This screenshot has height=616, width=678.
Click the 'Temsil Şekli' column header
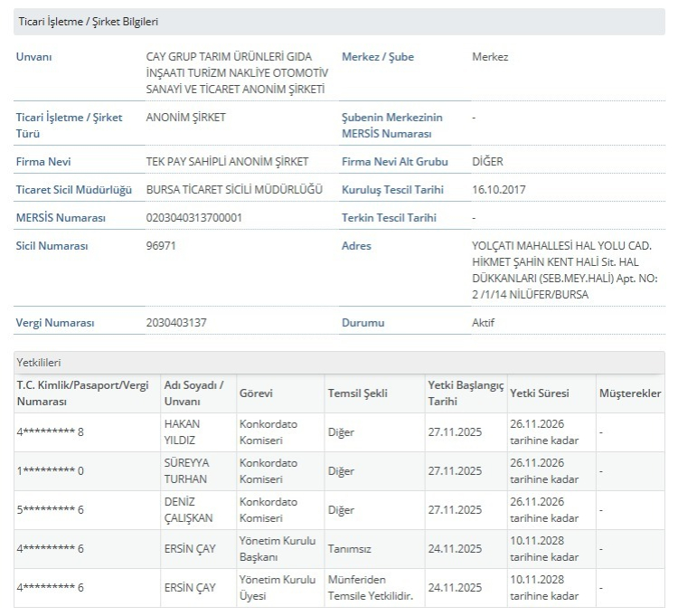(356, 393)
